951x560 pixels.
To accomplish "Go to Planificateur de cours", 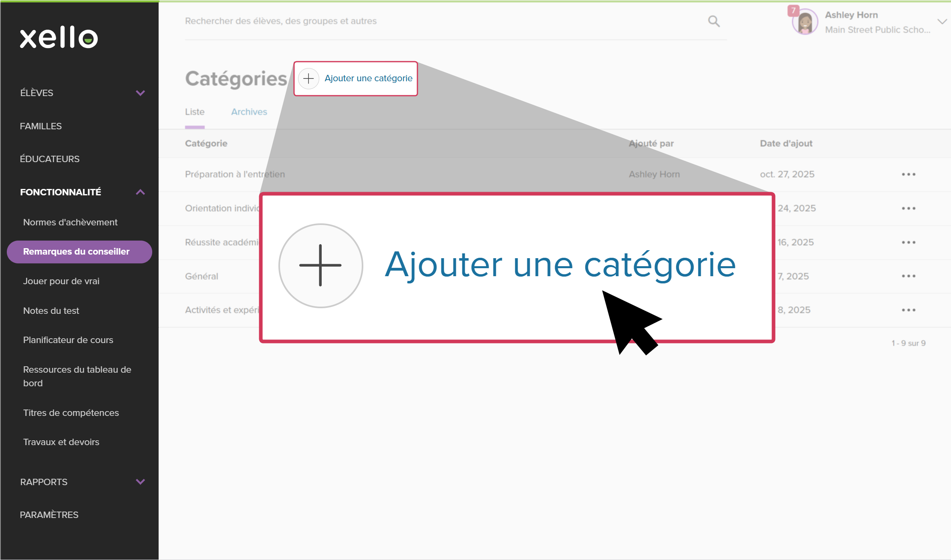I will tap(68, 340).
